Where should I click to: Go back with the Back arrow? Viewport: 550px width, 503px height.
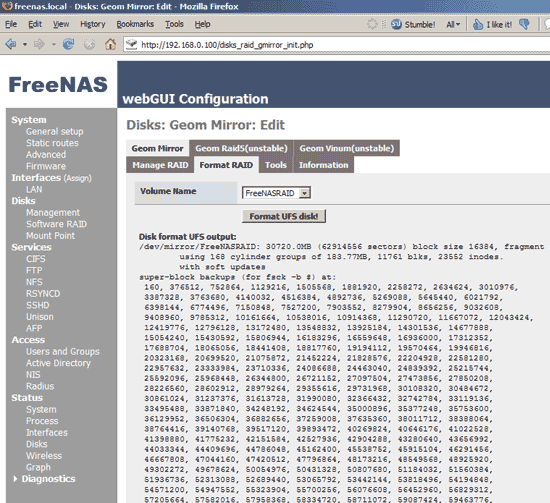[11, 44]
